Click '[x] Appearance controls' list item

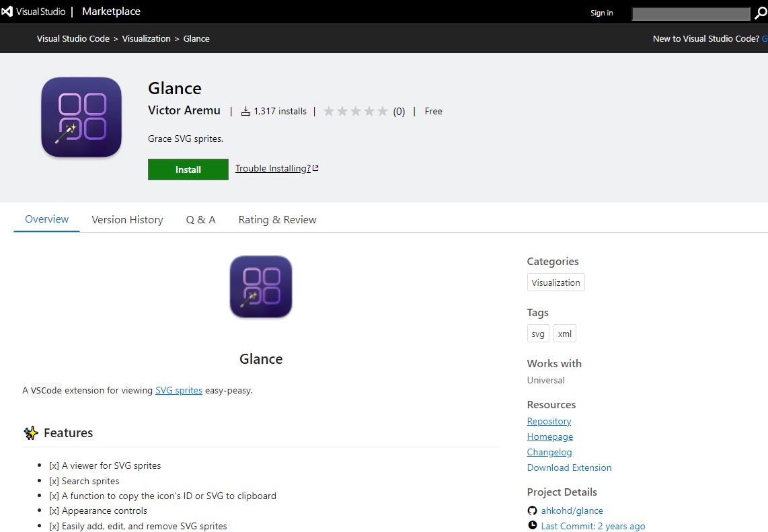(x=98, y=510)
